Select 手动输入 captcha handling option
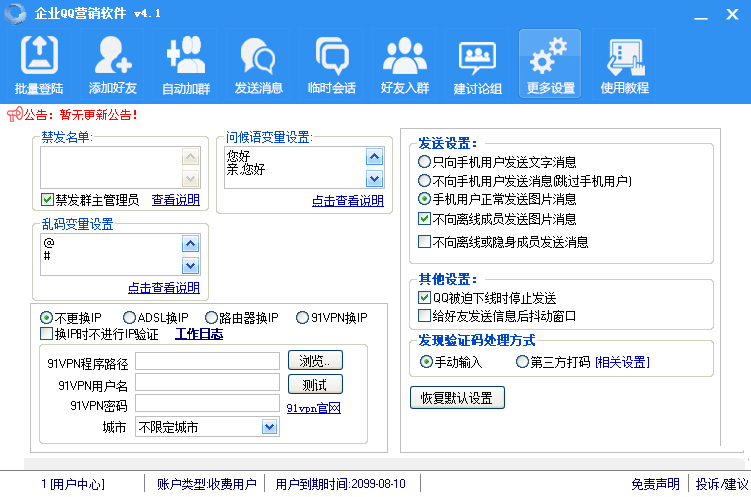This screenshot has height=497, width=751. coord(426,361)
